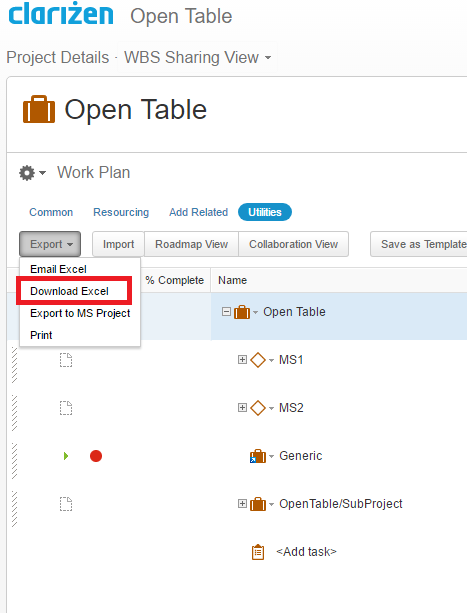Viewport: 467px width, 613px height.
Task: Click the OpenTable/SubProject briefcase icon
Action: coord(258,504)
